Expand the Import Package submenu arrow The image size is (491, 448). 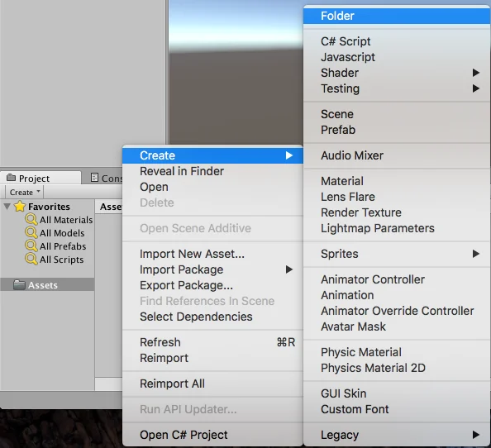[289, 269]
